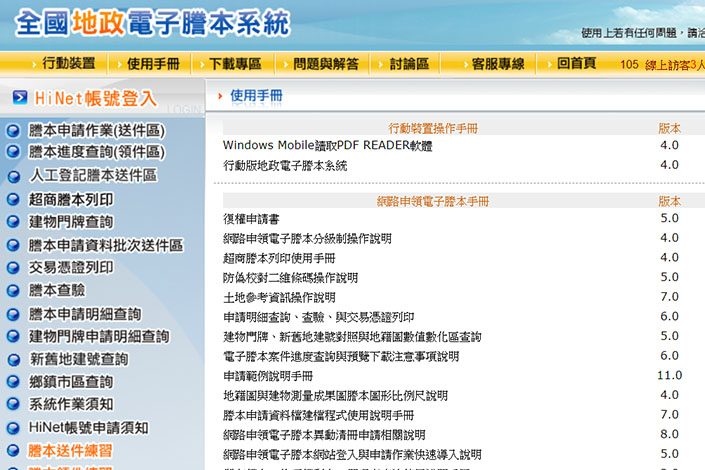The image size is (705, 470).
Task: Click the blue bullet icon beside 鄉鎮市區查詢
Action: pyautogui.click(x=13, y=382)
